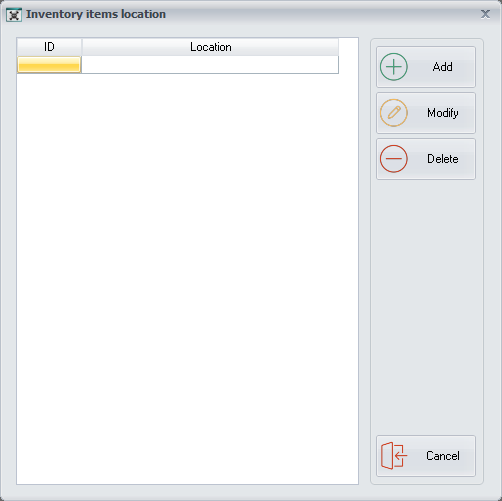Click the application icon in title bar
502x501 pixels.
(14, 15)
